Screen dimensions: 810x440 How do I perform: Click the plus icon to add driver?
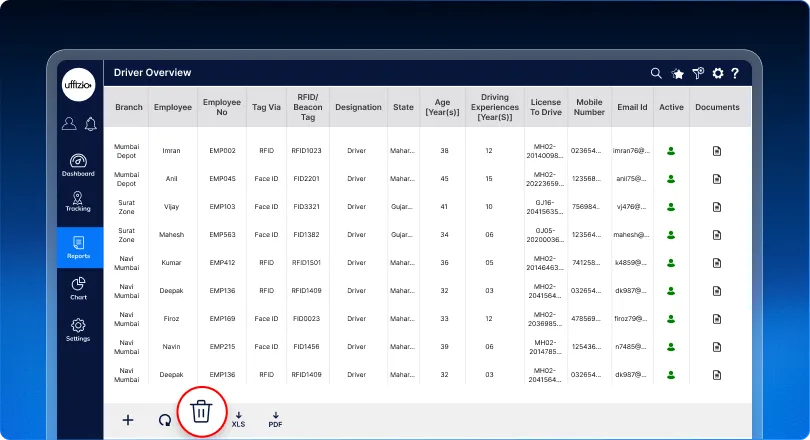click(x=128, y=420)
